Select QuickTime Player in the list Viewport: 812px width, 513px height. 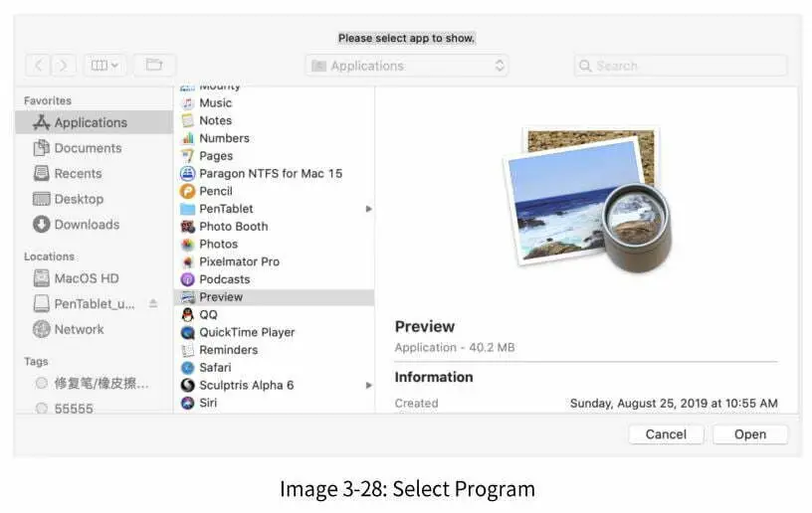click(x=247, y=332)
